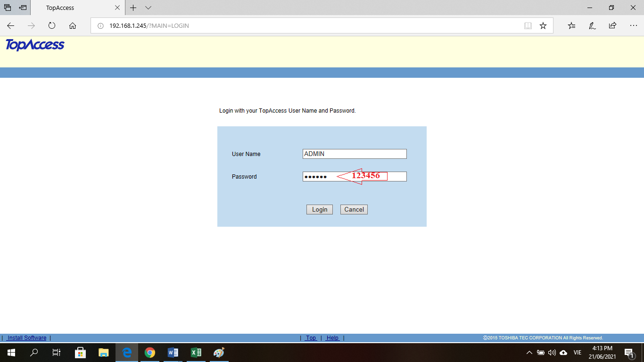Follow the Top link in footer
644x362 pixels.
(311, 338)
